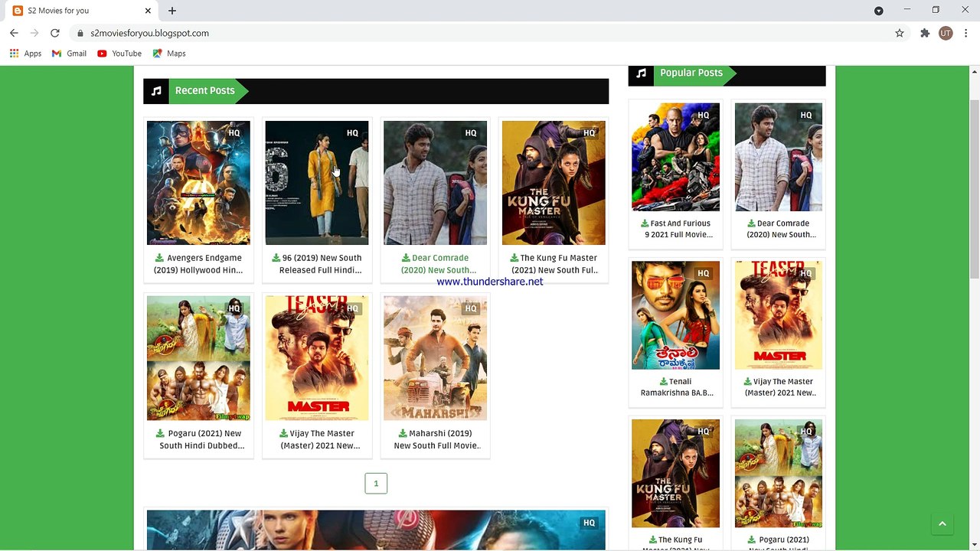
Task: Click the 96 (2019) New South title link
Action: click(317, 264)
